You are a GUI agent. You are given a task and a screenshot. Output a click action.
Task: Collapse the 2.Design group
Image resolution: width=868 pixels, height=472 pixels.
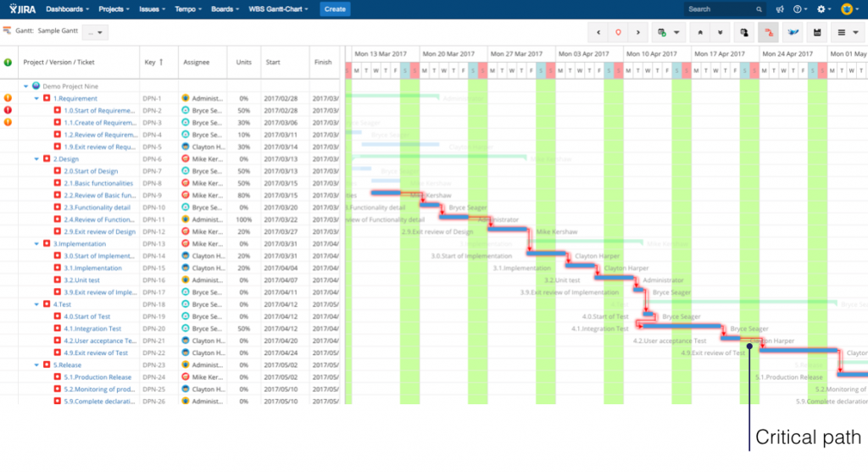[x=36, y=158]
